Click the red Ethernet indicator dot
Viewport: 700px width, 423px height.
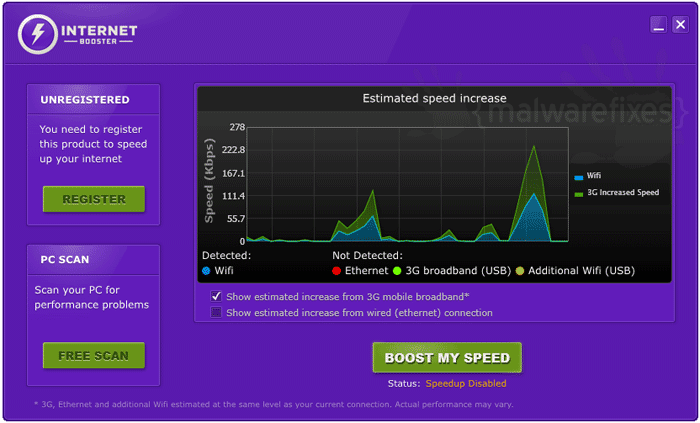(337, 271)
